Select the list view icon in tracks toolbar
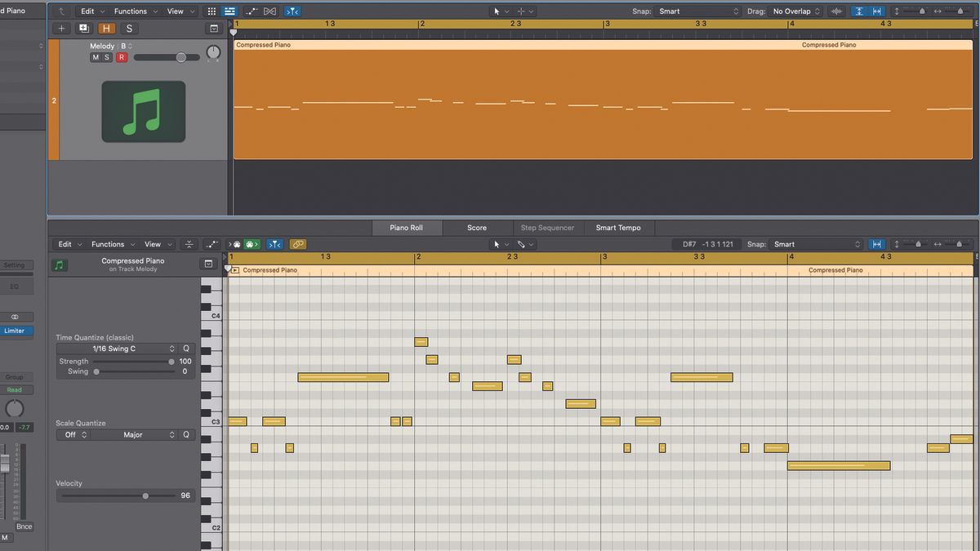The height and width of the screenshot is (551, 980). coord(229,11)
